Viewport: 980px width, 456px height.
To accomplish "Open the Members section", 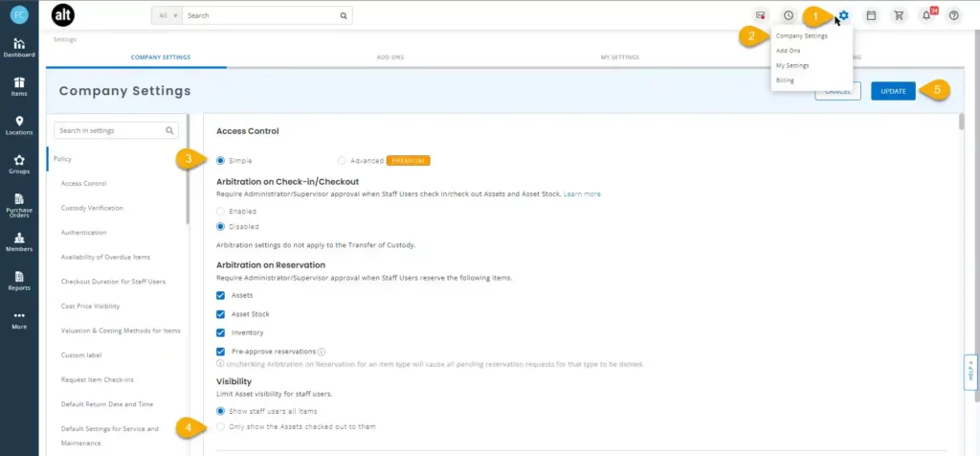I will coord(19,241).
